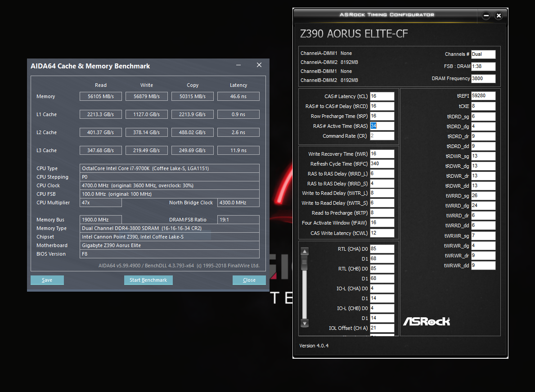Close the ASRock Timing Configurator window
The image size is (535, 392).
[x=499, y=16]
